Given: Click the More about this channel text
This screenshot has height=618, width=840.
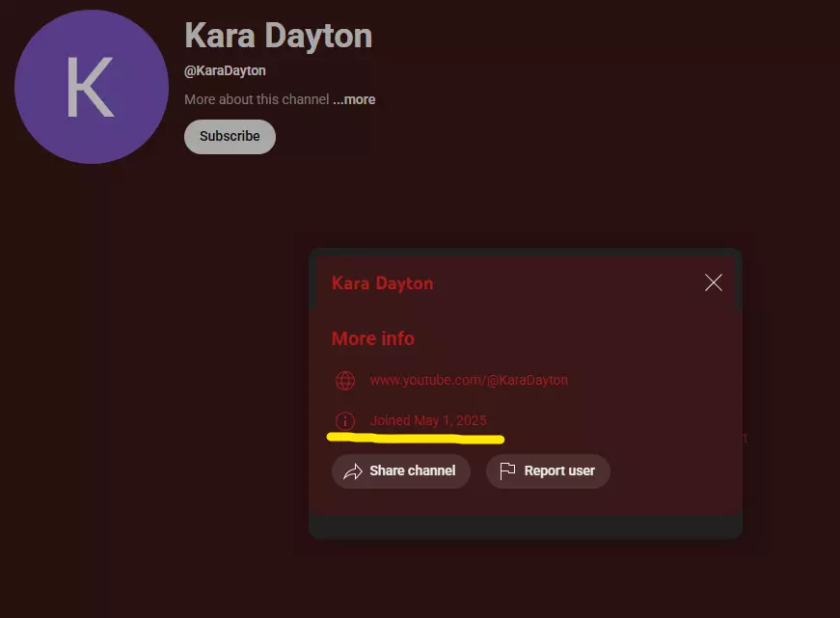Looking at the screenshot, I should tap(257, 99).
